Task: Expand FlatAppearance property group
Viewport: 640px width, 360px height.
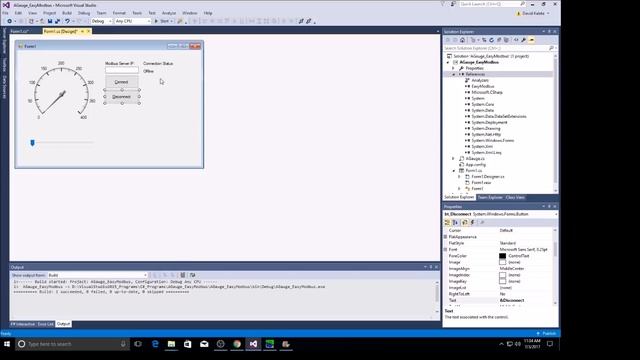Action: point(445,237)
